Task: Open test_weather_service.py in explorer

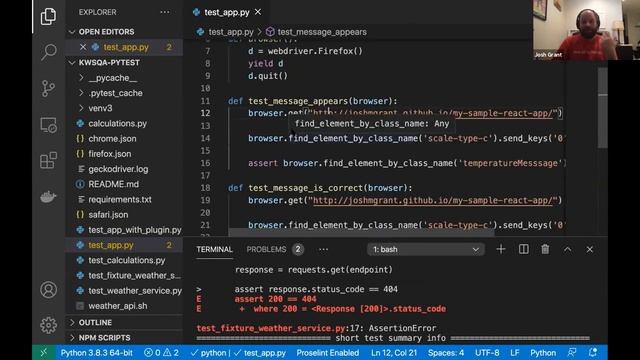Action: click(124, 291)
